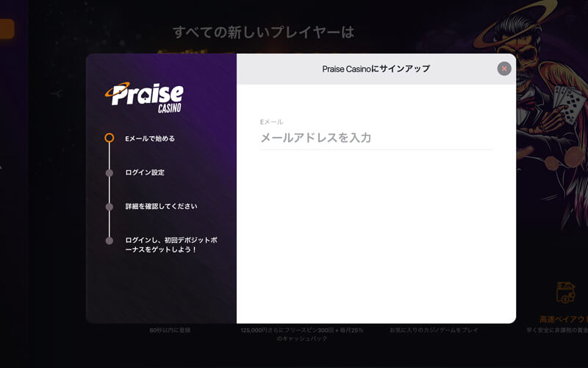Viewport: 588px width, 368px height.
Task: Click the 'Praise Casinoにサインアップ' dialog title
Action: pos(376,68)
